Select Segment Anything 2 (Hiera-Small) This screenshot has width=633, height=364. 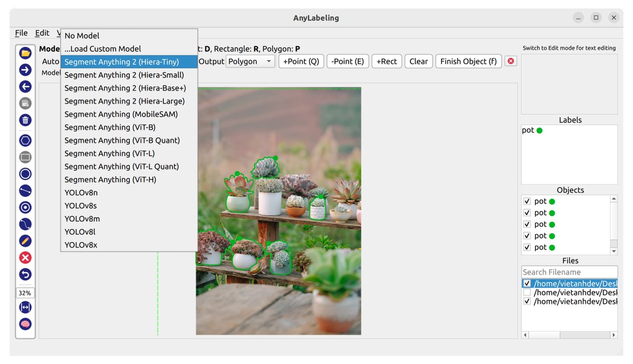point(129,75)
